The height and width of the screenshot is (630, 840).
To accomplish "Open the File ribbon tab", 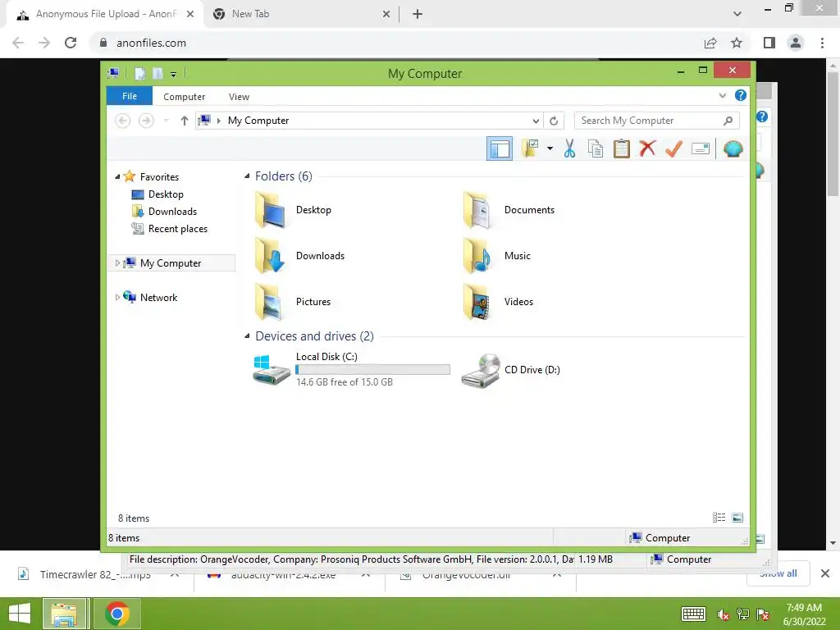I will point(130,96).
